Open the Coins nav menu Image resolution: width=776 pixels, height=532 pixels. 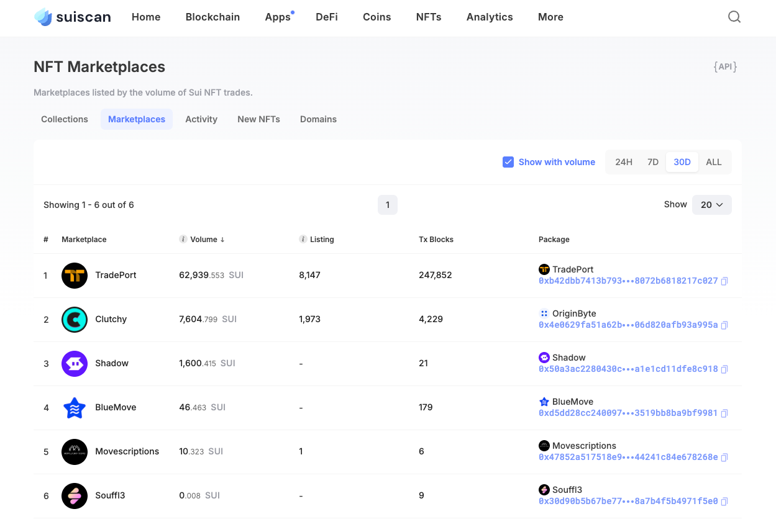(377, 17)
